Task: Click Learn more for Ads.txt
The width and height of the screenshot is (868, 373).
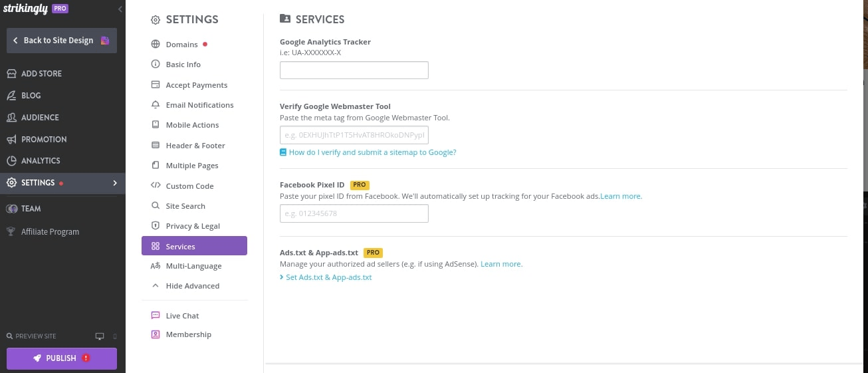Action: pos(502,264)
